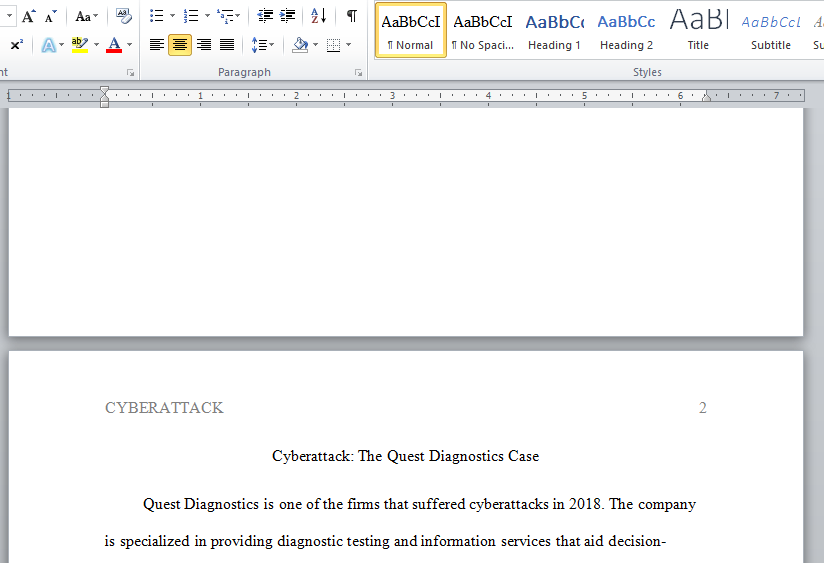
Task: Click the word decision- at line end
Action: pos(637,541)
